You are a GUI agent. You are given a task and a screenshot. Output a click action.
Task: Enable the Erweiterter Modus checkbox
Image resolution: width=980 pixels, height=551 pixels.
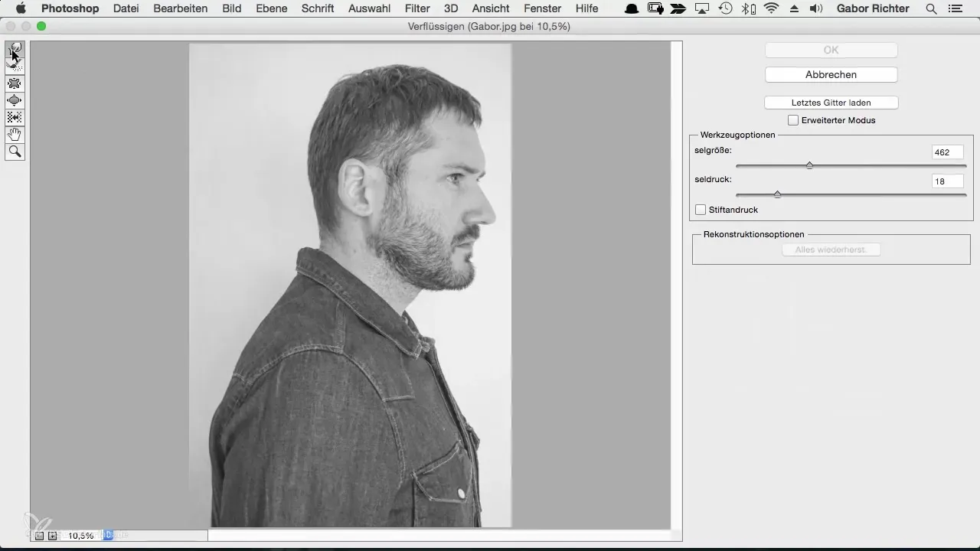(x=793, y=120)
